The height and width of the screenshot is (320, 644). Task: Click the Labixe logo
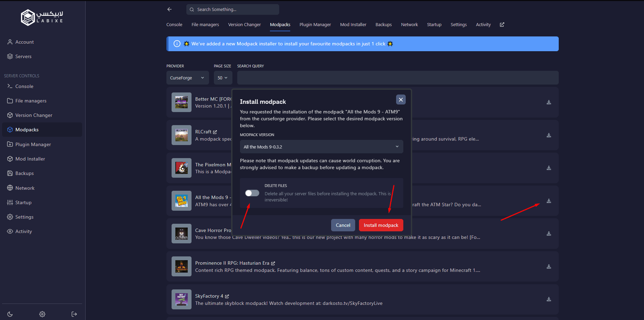tap(42, 17)
